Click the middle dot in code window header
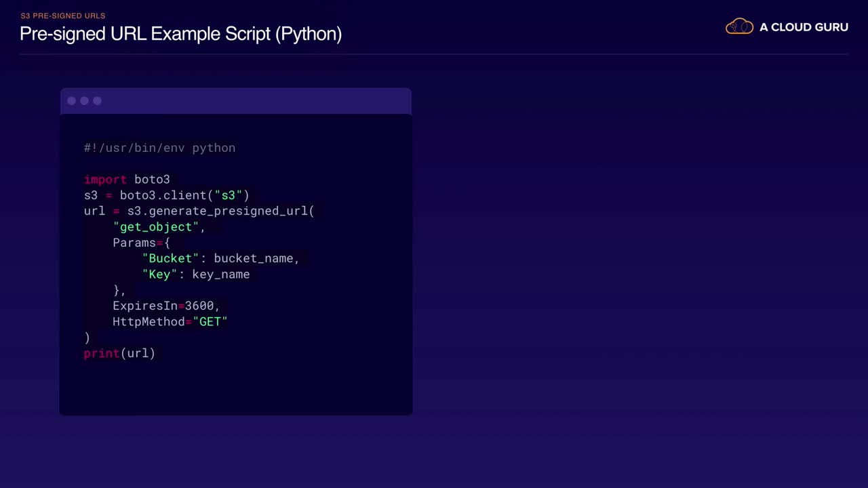868x488 pixels. [x=84, y=101]
